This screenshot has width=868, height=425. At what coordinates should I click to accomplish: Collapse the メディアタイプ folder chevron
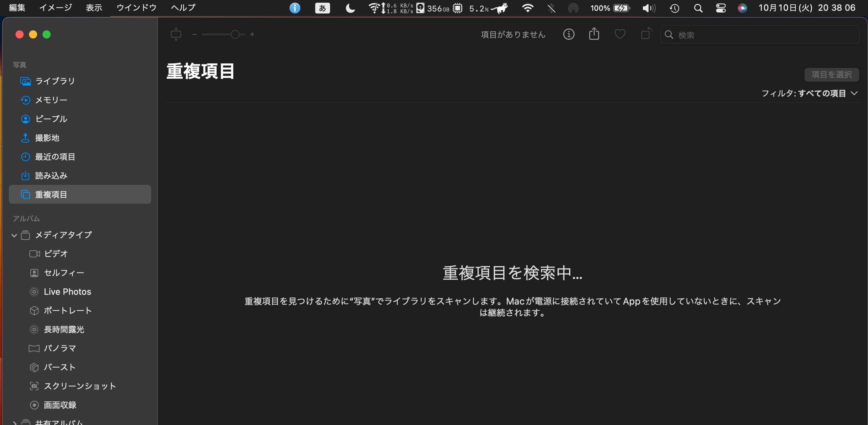[14, 235]
